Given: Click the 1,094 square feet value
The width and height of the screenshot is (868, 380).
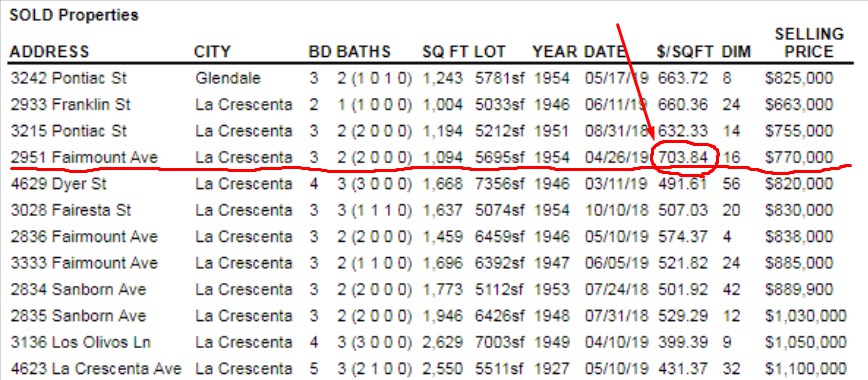Looking at the screenshot, I should tap(443, 157).
